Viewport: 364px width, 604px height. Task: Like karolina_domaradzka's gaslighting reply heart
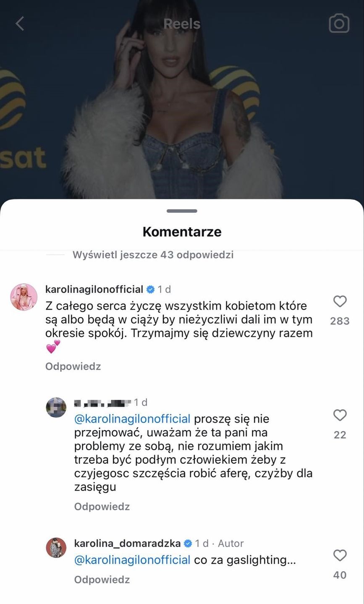(340, 556)
